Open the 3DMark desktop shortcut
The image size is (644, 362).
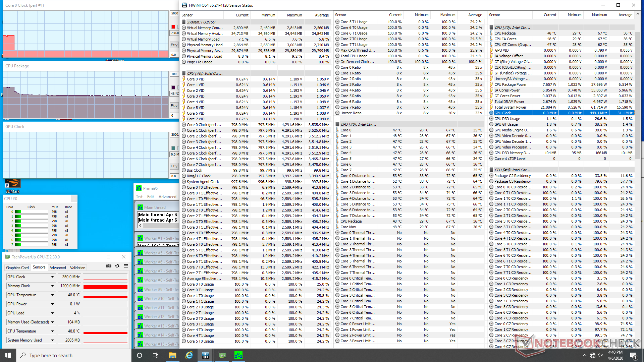[12, 186]
